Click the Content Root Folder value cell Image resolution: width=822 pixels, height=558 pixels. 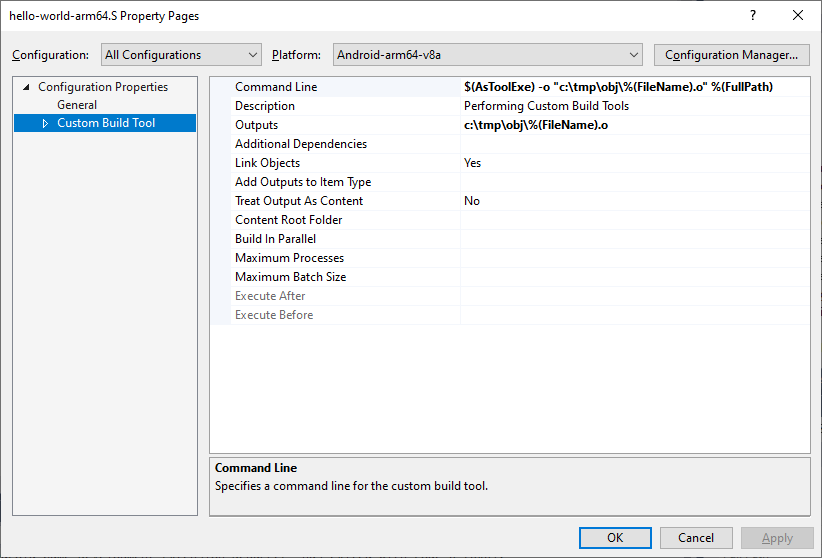[x=634, y=220]
